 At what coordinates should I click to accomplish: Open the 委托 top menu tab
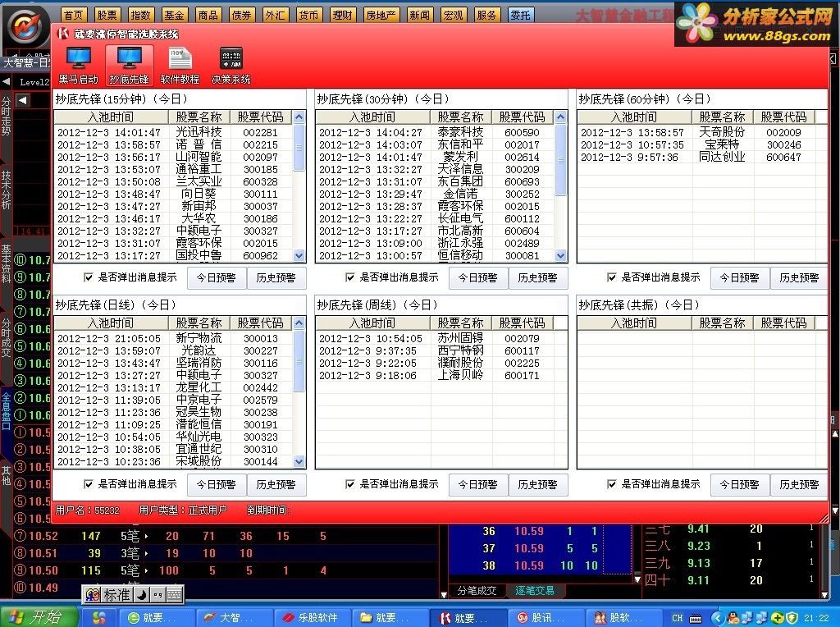pyautogui.click(x=520, y=15)
